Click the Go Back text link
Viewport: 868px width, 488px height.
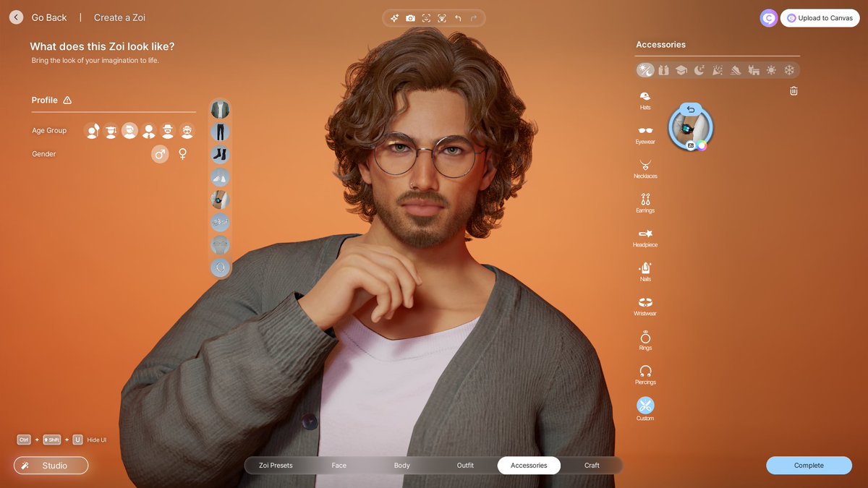pos(49,17)
